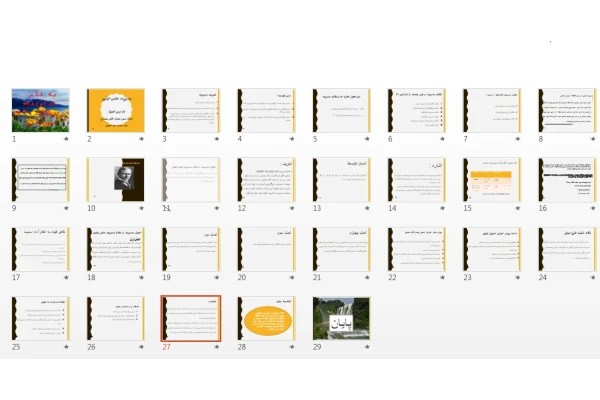Click the transition star under slide 20
This screenshot has height=400, width=600.
coord(292,278)
